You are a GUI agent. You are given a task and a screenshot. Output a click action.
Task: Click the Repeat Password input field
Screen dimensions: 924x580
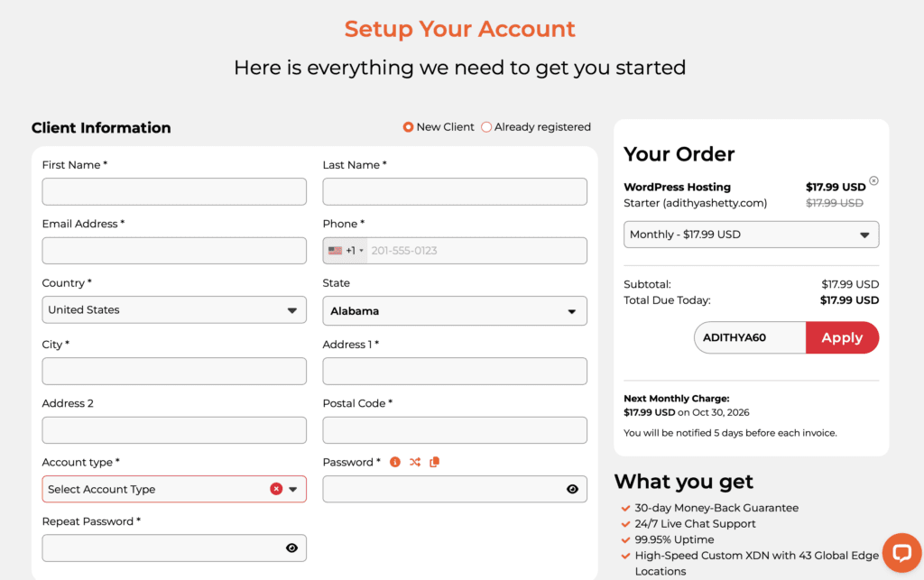pos(174,548)
